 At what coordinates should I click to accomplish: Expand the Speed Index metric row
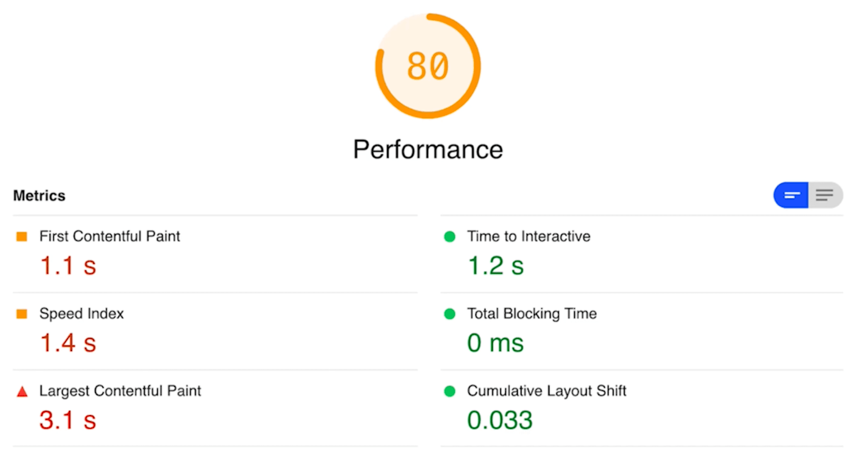(82, 314)
